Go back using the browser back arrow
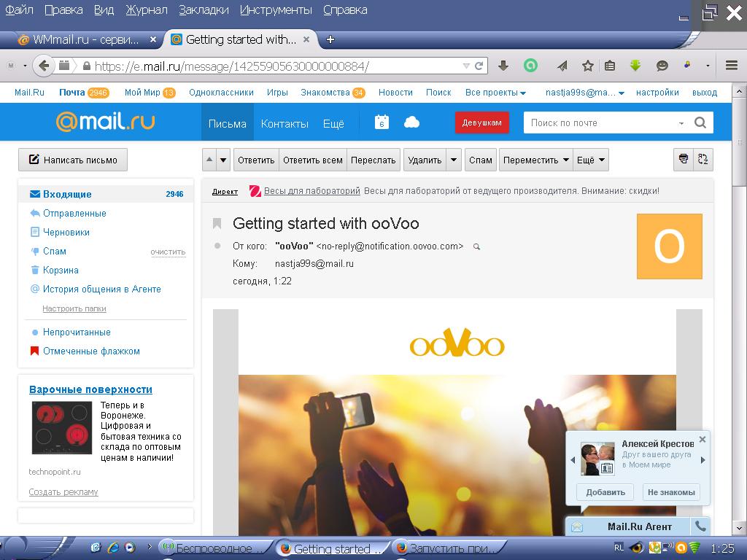Viewport: 747px width, 560px height. (x=44, y=65)
